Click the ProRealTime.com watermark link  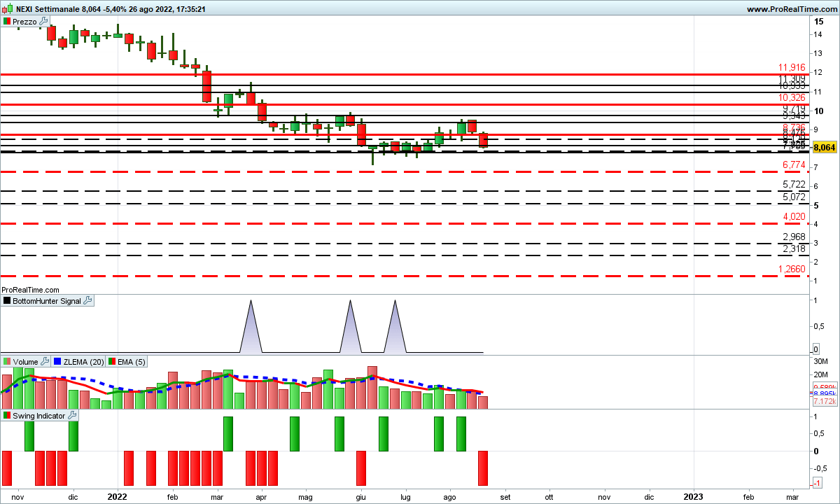[x=30, y=289]
